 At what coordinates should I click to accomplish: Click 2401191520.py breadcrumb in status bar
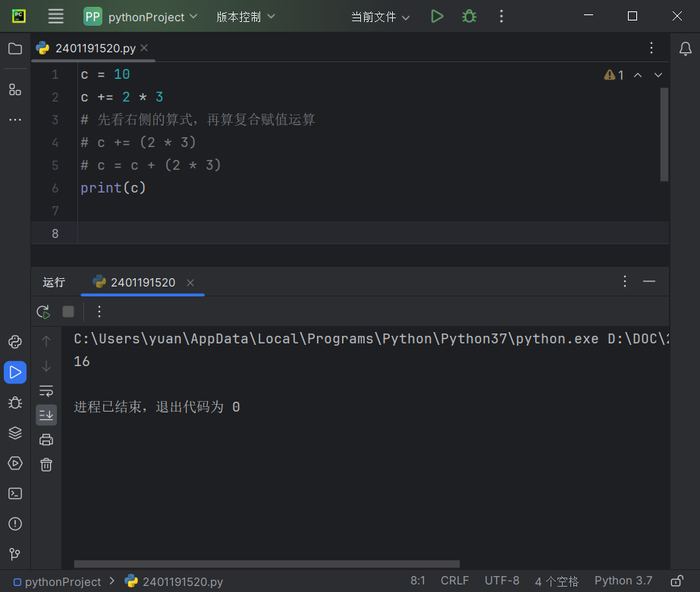click(x=174, y=581)
